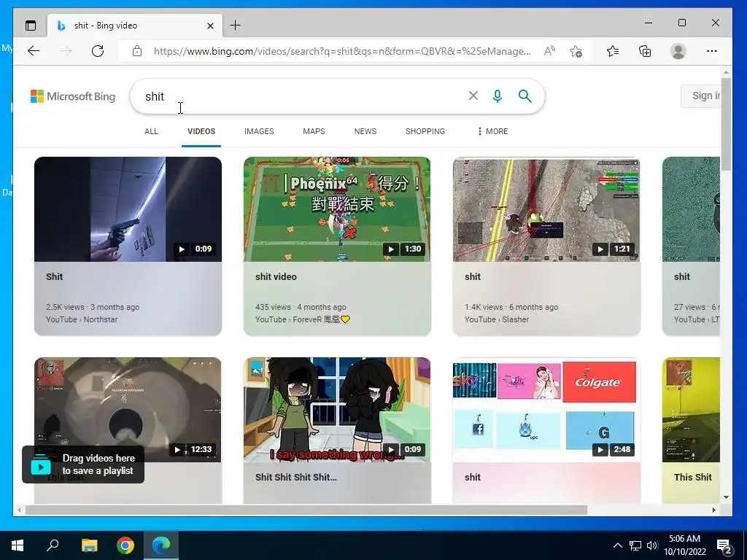Screen dimensions: 747x560
Task: Open 'Shit Shit Shit Shit...' title
Action: (x=296, y=477)
